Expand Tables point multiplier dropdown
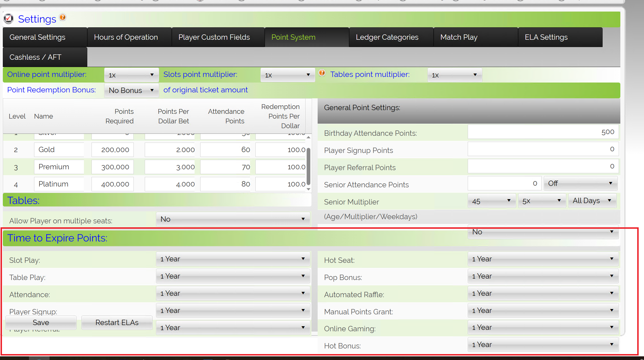The width and height of the screenshot is (644, 360). (455, 75)
